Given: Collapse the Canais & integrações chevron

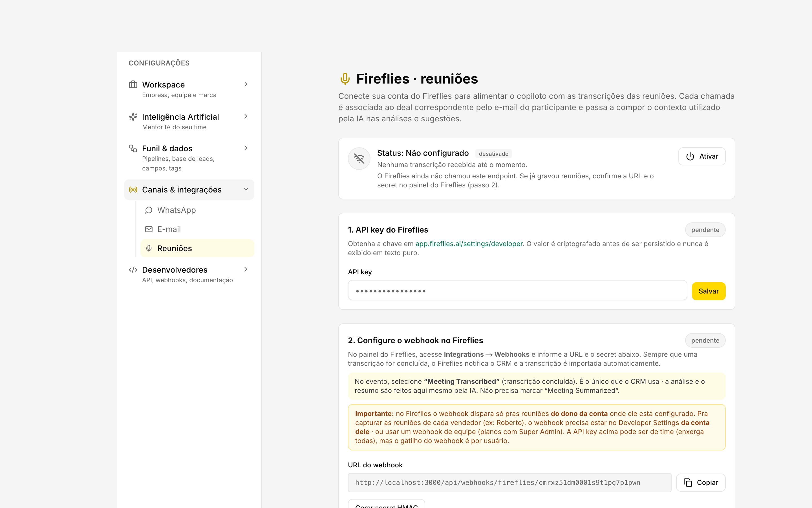Looking at the screenshot, I should [246, 189].
